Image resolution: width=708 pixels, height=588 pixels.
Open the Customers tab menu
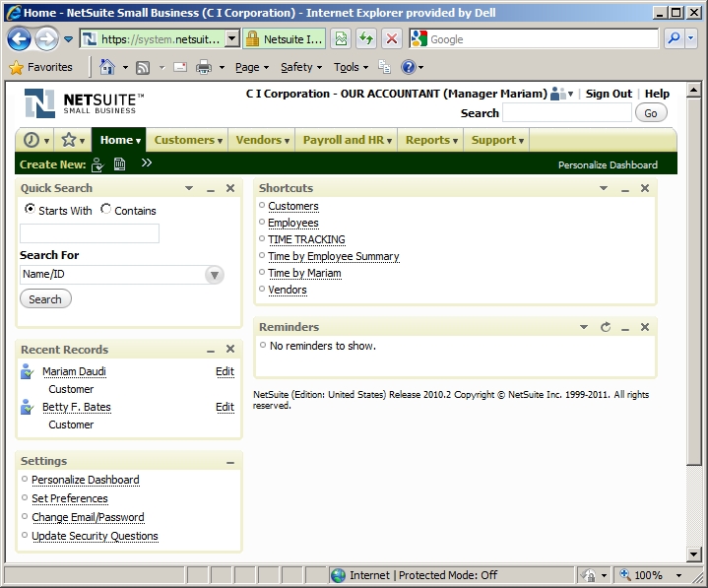coord(188,140)
